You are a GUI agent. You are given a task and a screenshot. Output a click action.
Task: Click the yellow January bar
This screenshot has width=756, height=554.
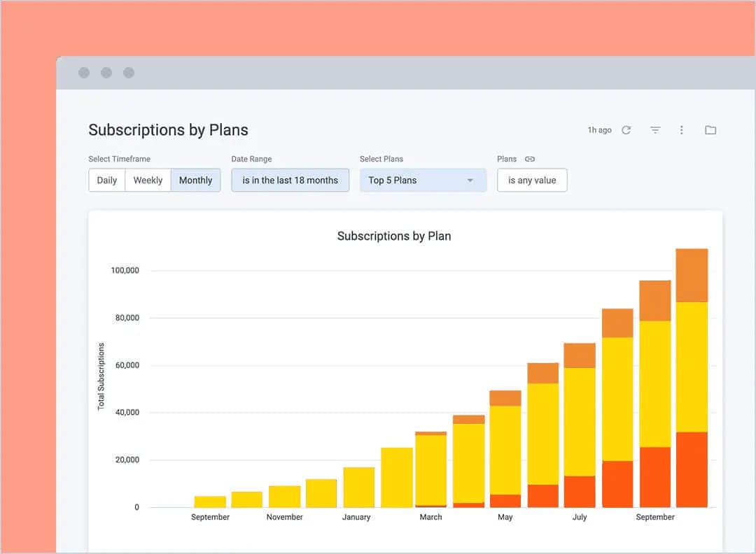[x=358, y=487]
